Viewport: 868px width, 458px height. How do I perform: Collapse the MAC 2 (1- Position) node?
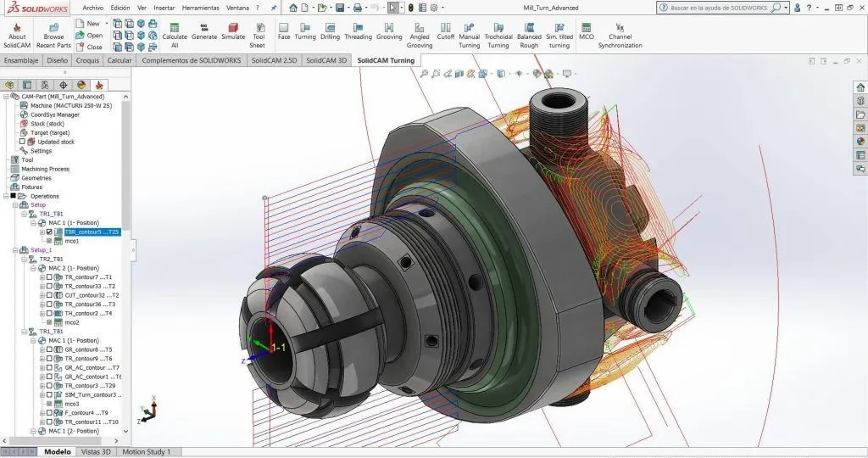(33, 268)
